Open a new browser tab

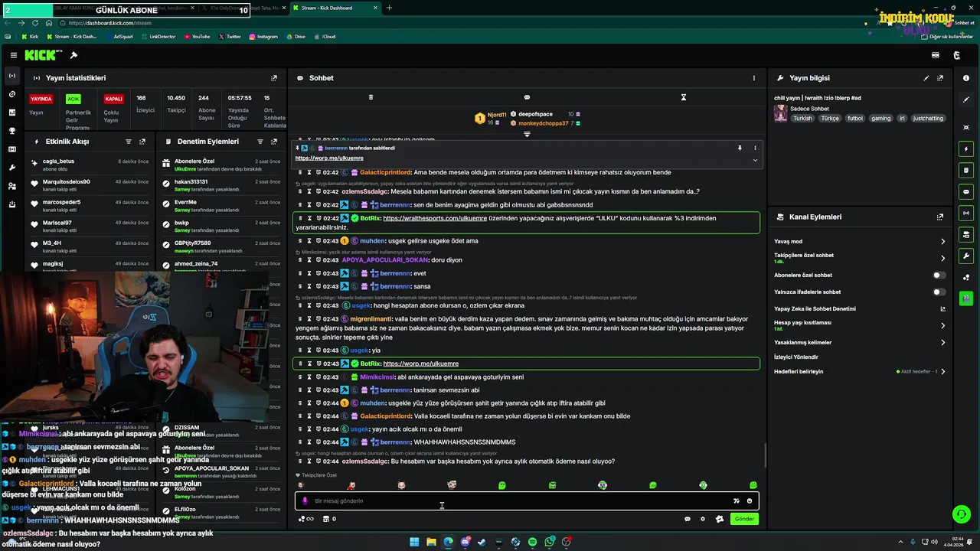coord(389,8)
